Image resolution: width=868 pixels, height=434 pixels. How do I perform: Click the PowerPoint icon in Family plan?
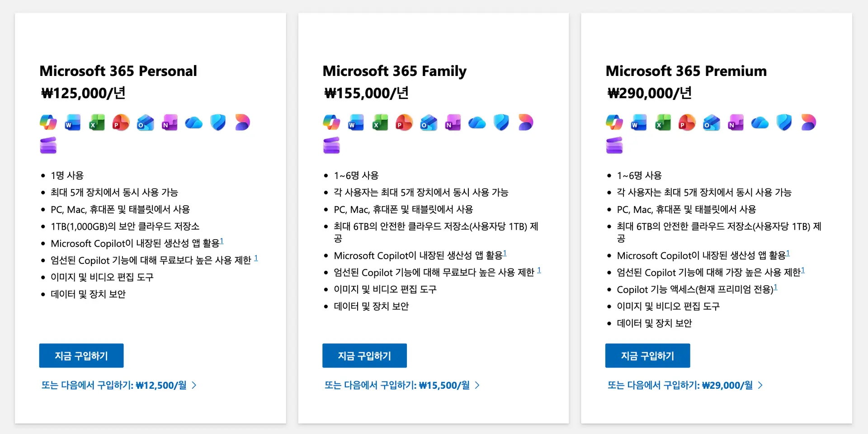(x=404, y=123)
